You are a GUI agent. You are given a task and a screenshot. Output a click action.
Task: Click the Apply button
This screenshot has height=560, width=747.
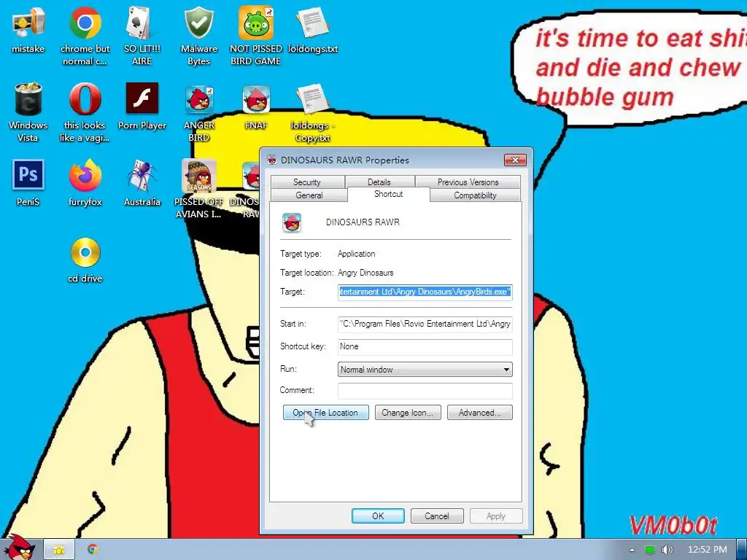(x=496, y=516)
